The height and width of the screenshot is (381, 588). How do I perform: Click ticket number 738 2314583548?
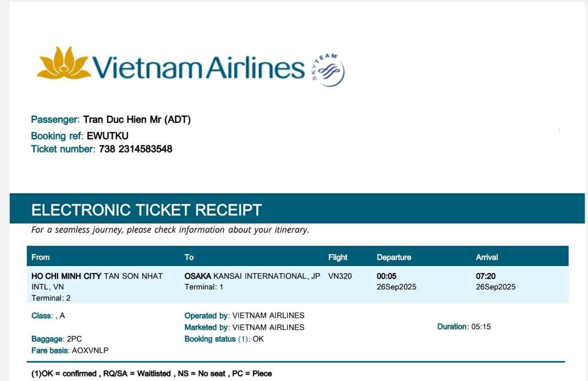click(135, 149)
